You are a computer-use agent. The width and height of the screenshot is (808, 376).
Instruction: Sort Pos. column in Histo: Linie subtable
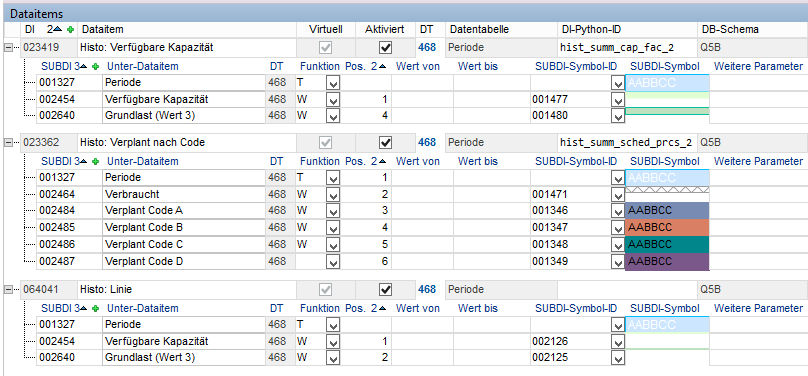click(x=382, y=309)
